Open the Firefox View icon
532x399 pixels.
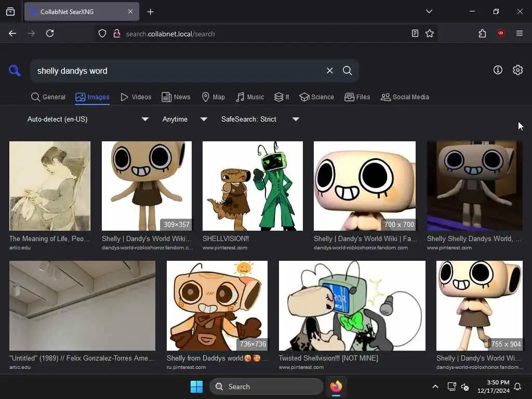tap(10, 12)
